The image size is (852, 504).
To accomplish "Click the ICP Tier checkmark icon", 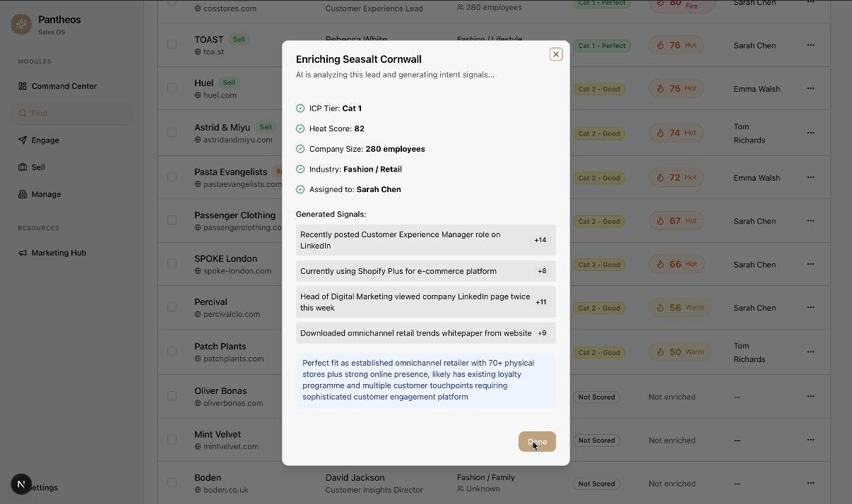I will coord(300,109).
